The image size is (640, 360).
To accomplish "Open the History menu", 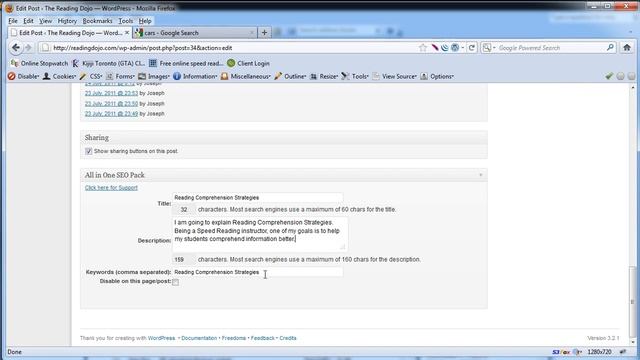I will (x=67, y=21).
